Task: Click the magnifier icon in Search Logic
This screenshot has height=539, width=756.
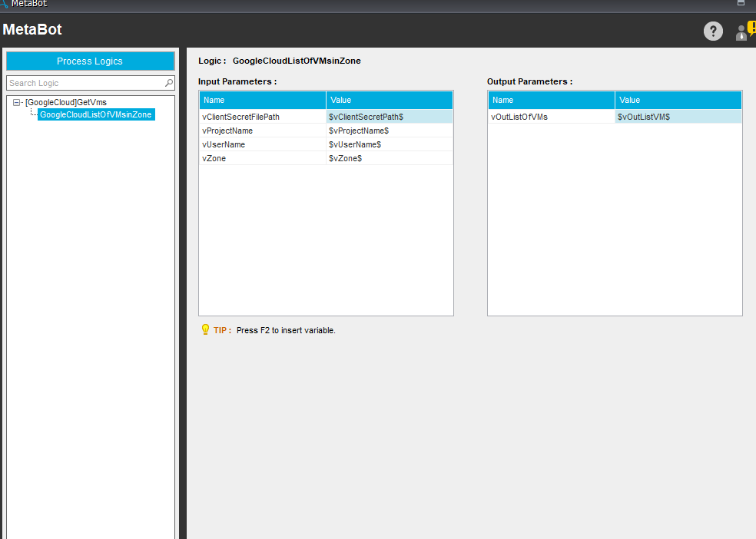Action: (x=169, y=83)
